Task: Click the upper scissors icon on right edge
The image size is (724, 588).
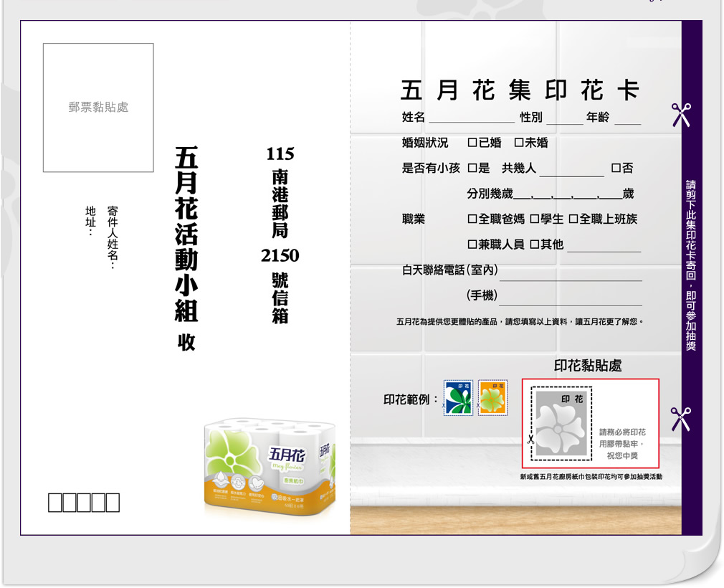Action: [680, 115]
